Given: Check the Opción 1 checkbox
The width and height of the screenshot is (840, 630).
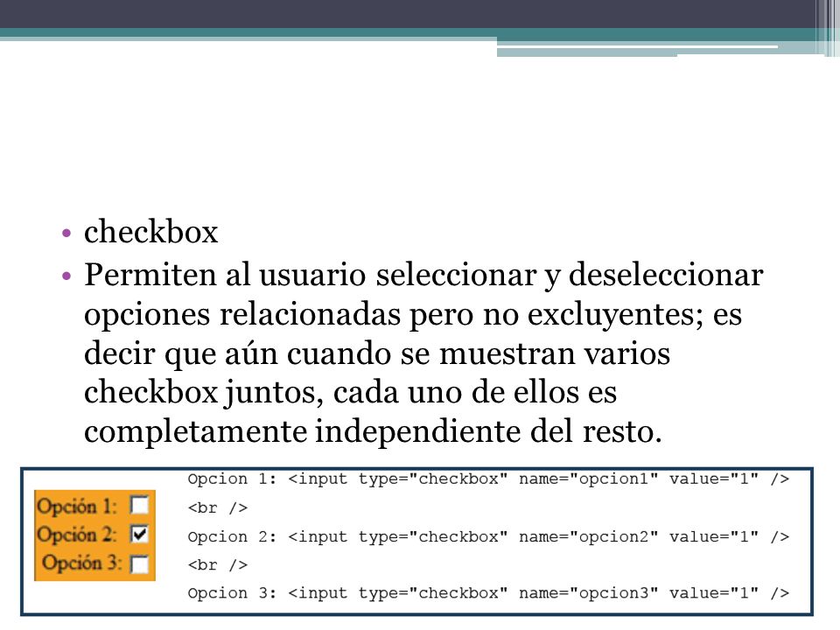Looking at the screenshot, I should point(139,505).
